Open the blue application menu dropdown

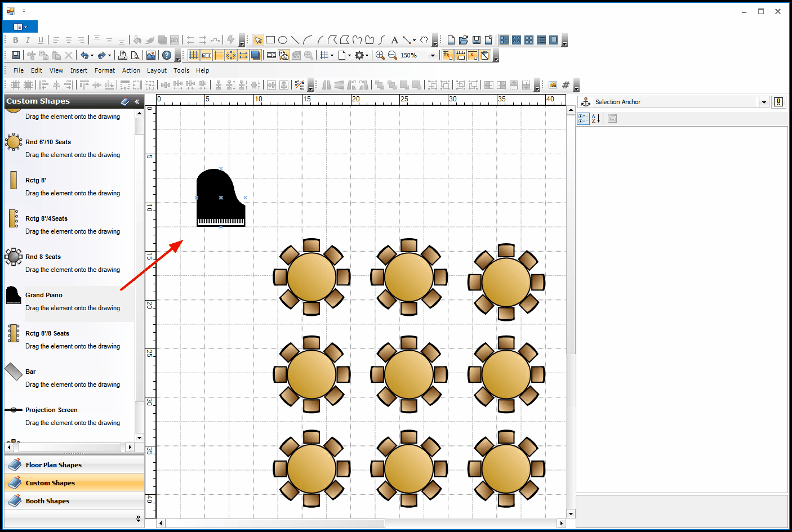point(20,26)
